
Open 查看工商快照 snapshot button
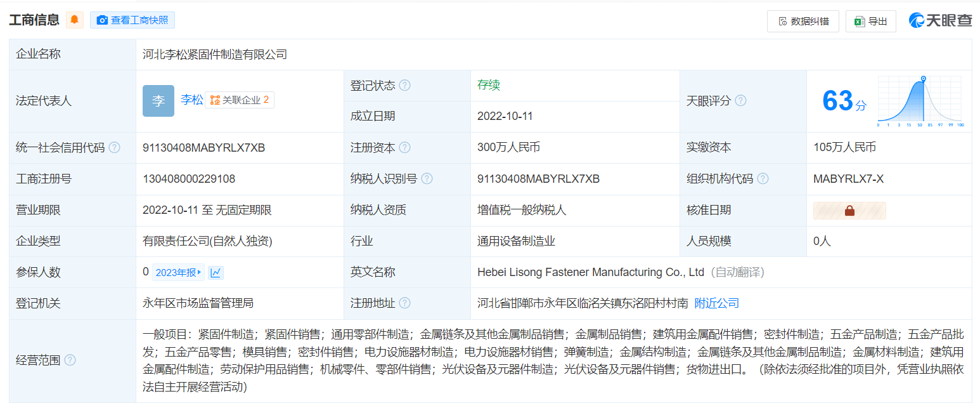click(132, 20)
